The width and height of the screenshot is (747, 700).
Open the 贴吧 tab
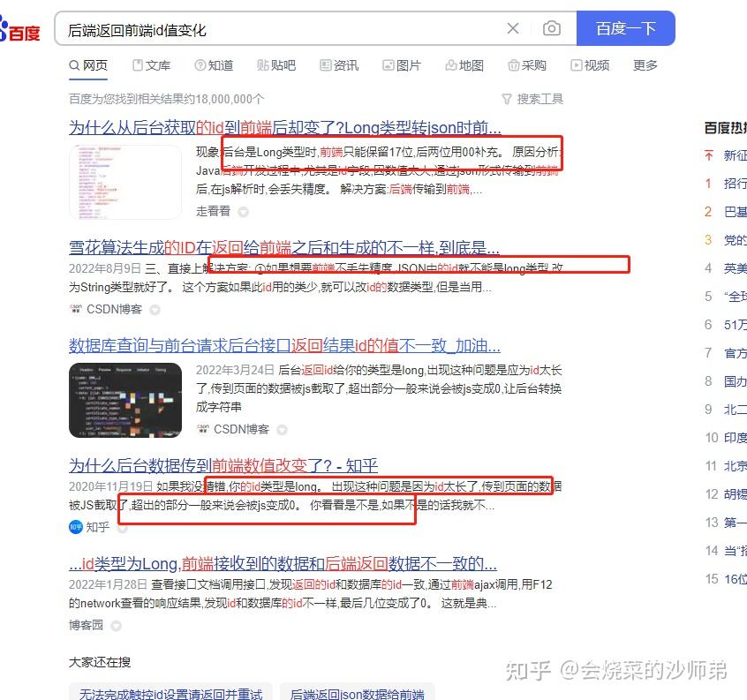(x=276, y=65)
